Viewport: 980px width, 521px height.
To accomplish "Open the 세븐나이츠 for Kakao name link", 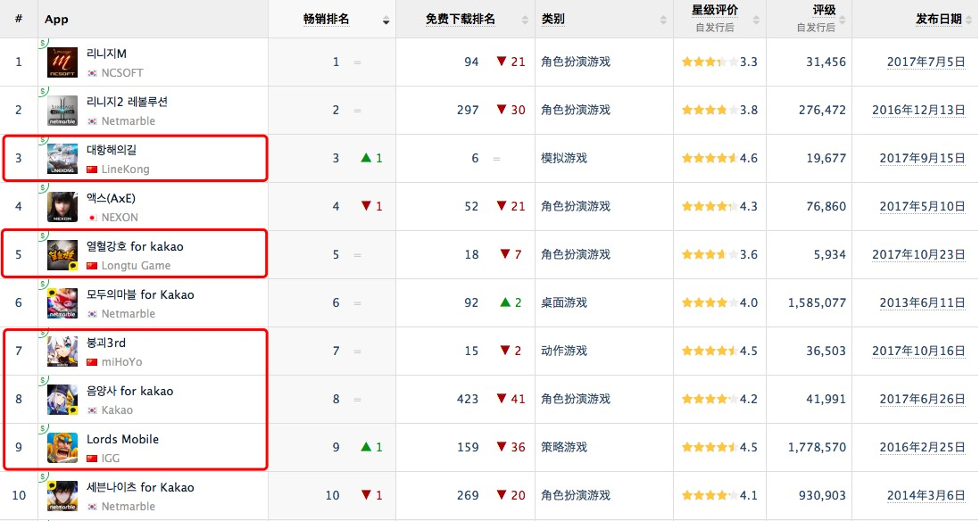I will (140, 487).
